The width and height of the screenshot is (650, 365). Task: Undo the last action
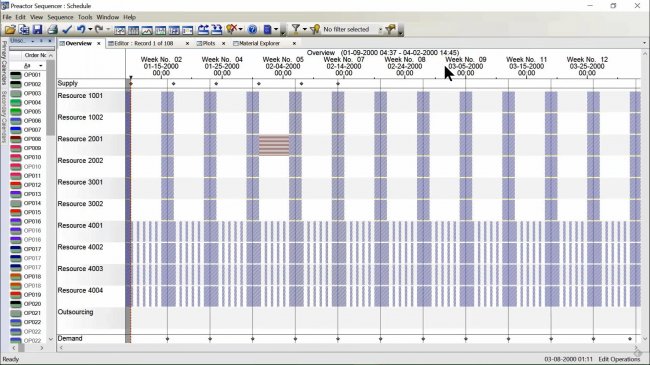tap(81, 29)
